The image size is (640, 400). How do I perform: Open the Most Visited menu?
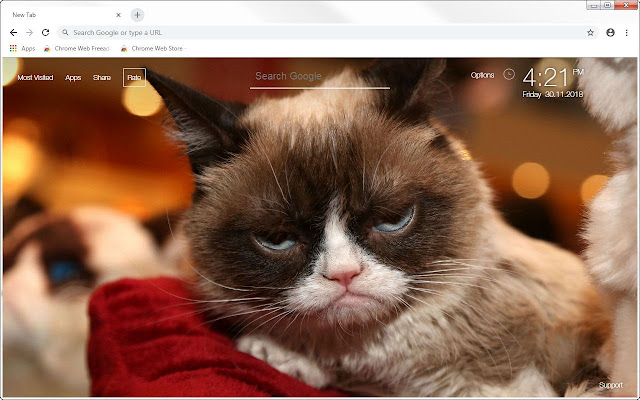coord(36,78)
